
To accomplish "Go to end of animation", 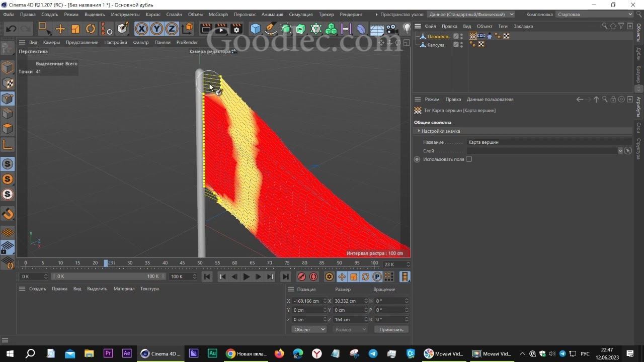I will pyautogui.click(x=286, y=277).
